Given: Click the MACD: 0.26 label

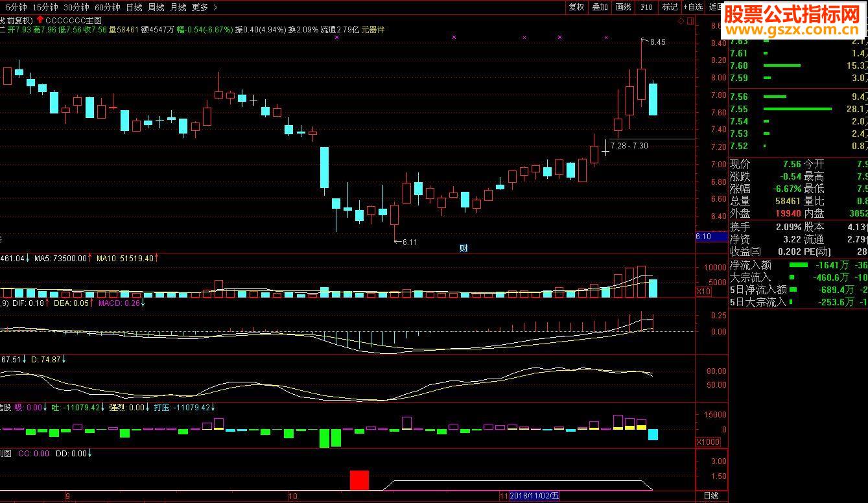Looking at the screenshot, I should (x=119, y=303).
